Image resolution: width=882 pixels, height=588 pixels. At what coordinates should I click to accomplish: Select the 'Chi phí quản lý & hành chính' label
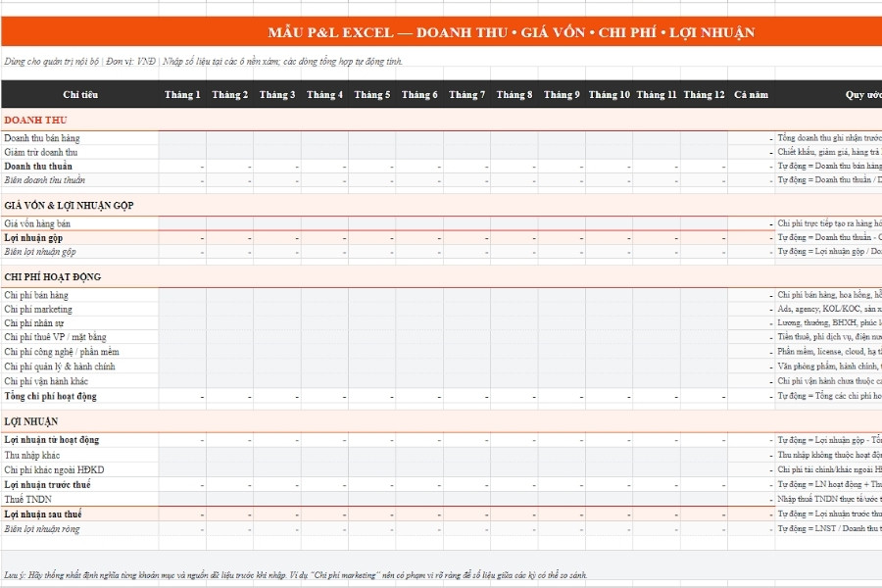click(x=60, y=367)
